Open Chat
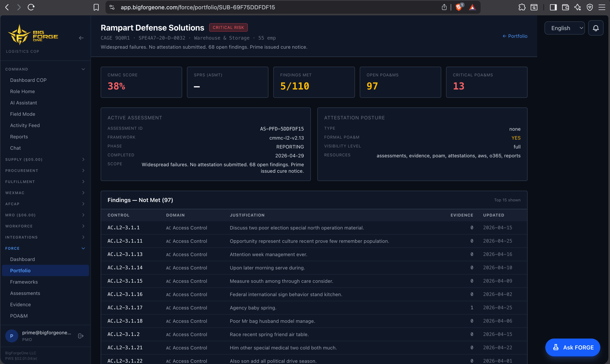This screenshot has height=364, width=610. (45, 148)
